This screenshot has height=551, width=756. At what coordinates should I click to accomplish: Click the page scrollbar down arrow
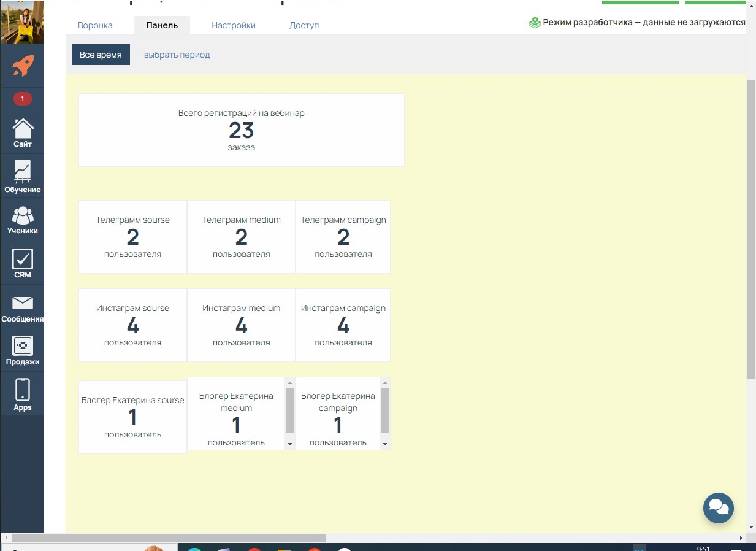point(751,527)
